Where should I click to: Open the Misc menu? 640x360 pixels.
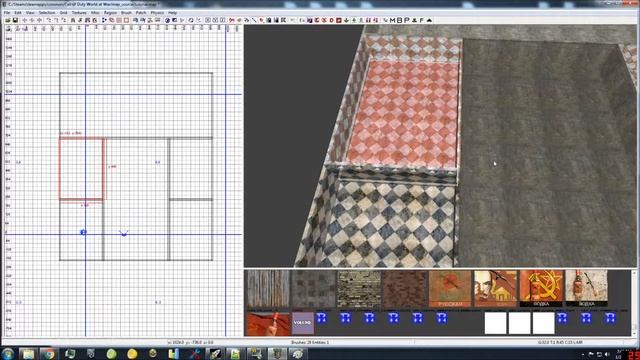[95, 13]
